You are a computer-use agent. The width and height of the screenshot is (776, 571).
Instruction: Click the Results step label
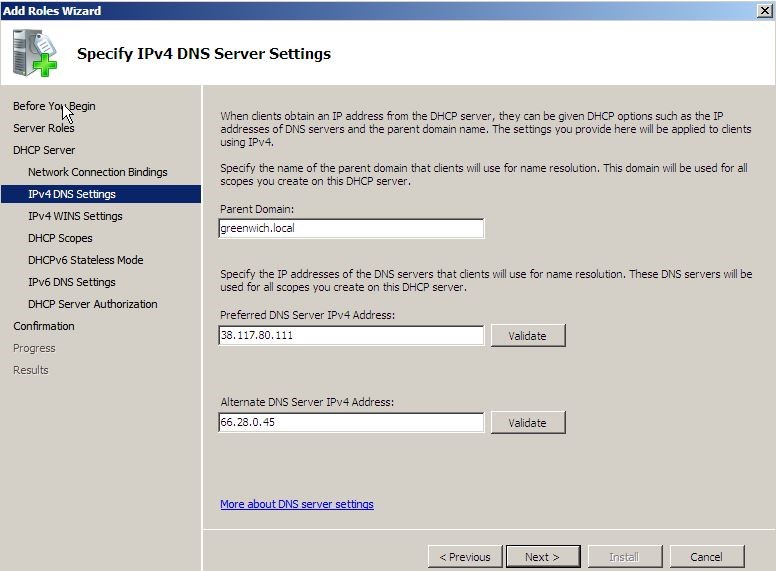pyautogui.click(x=31, y=370)
